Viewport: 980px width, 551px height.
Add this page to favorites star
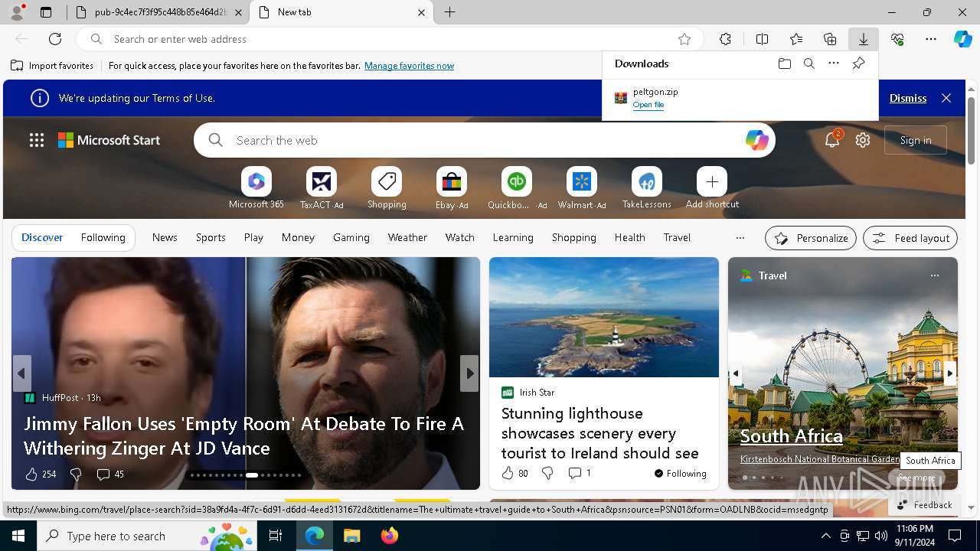[684, 39]
